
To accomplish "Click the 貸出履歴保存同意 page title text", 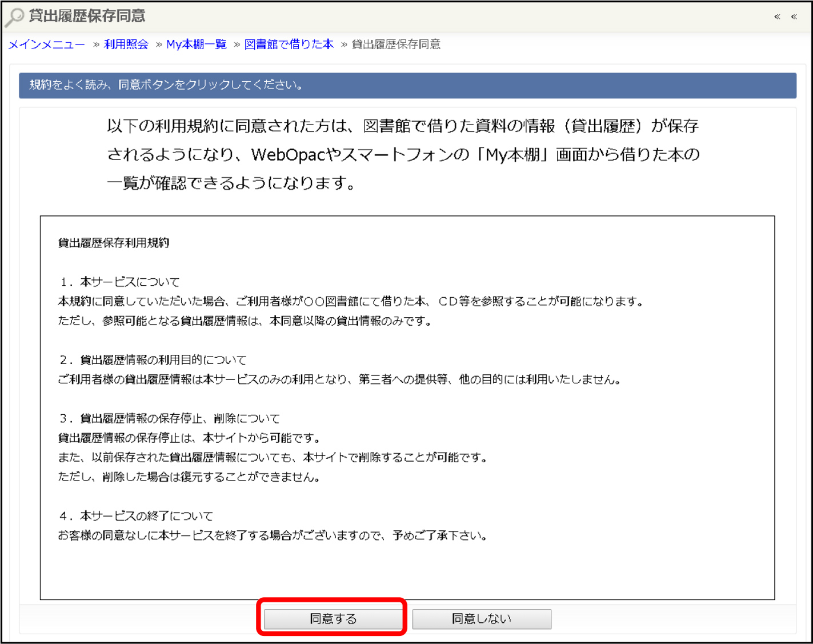I will (x=87, y=16).
